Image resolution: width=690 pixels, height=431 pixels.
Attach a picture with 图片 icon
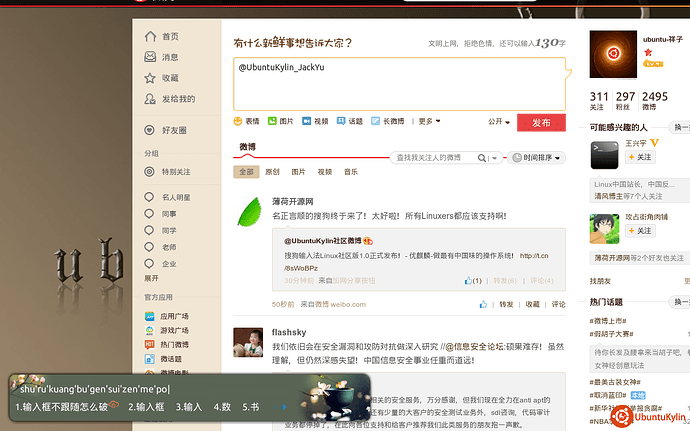point(272,121)
